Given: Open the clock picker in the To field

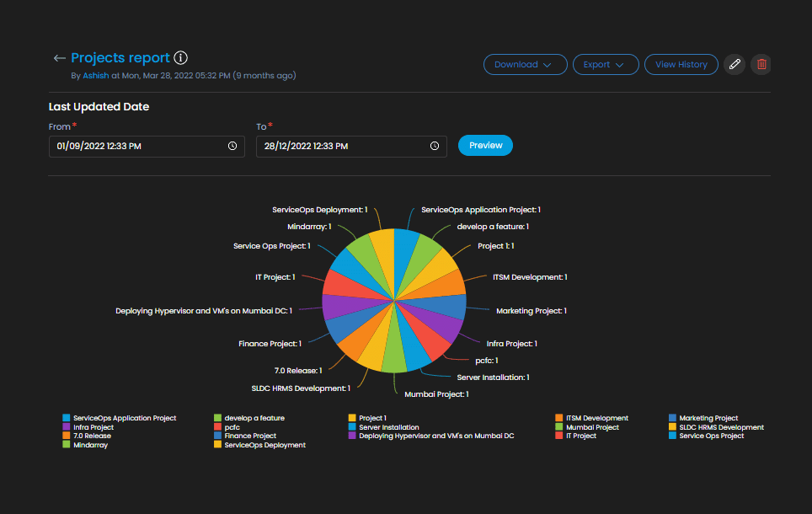Looking at the screenshot, I should coord(435,145).
